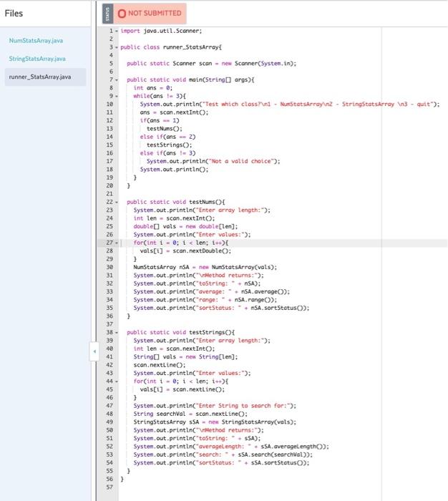Fold for loop at line 27

117,243
